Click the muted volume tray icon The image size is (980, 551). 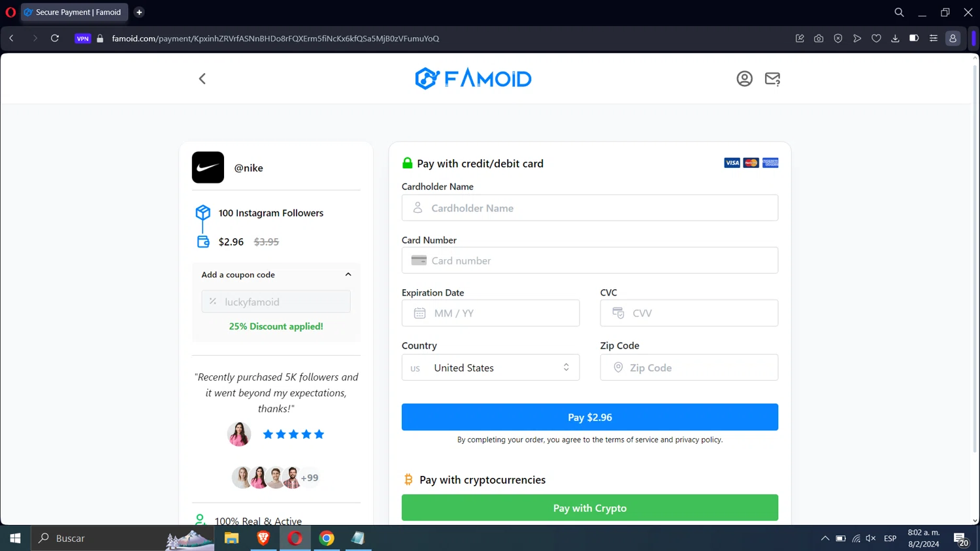click(871, 539)
